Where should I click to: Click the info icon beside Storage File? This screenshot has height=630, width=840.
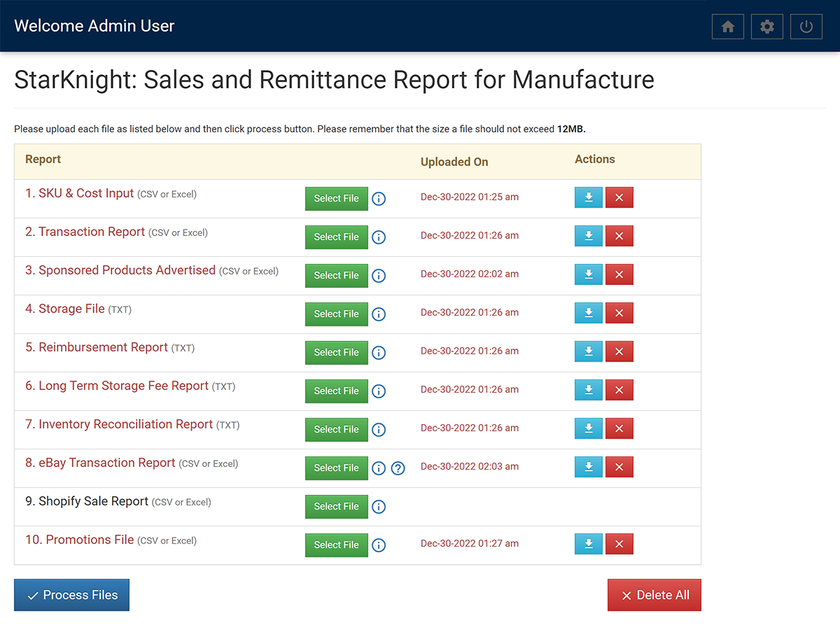[x=379, y=314]
